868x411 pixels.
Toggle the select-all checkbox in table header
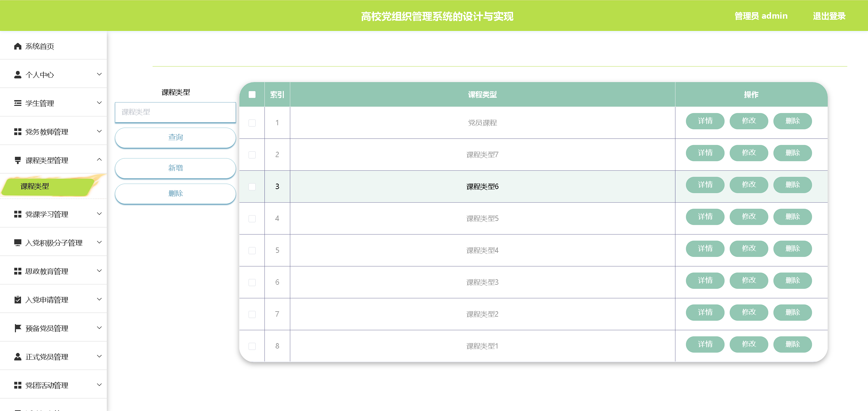[252, 95]
